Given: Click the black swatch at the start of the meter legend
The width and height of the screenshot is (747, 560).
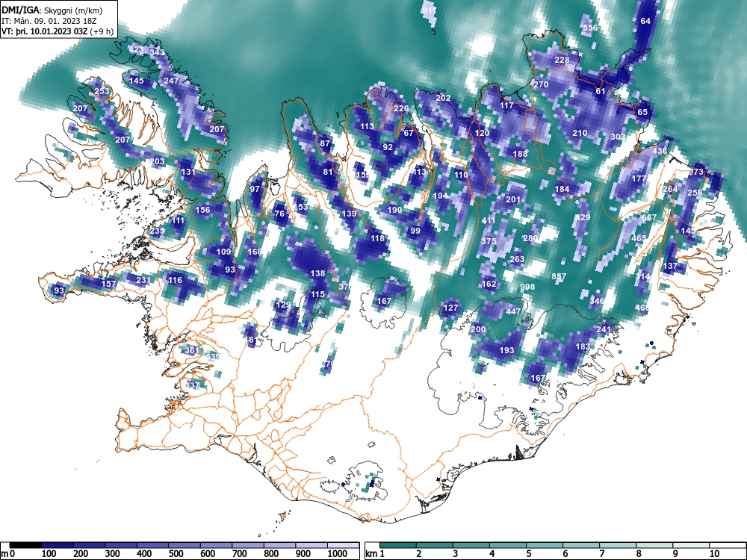Looking at the screenshot, I should pyautogui.click(x=25, y=545).
